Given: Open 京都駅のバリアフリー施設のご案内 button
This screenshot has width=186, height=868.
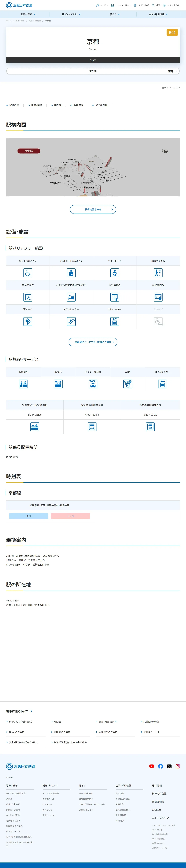Looking at the screenshot, I should coord(93,342).
